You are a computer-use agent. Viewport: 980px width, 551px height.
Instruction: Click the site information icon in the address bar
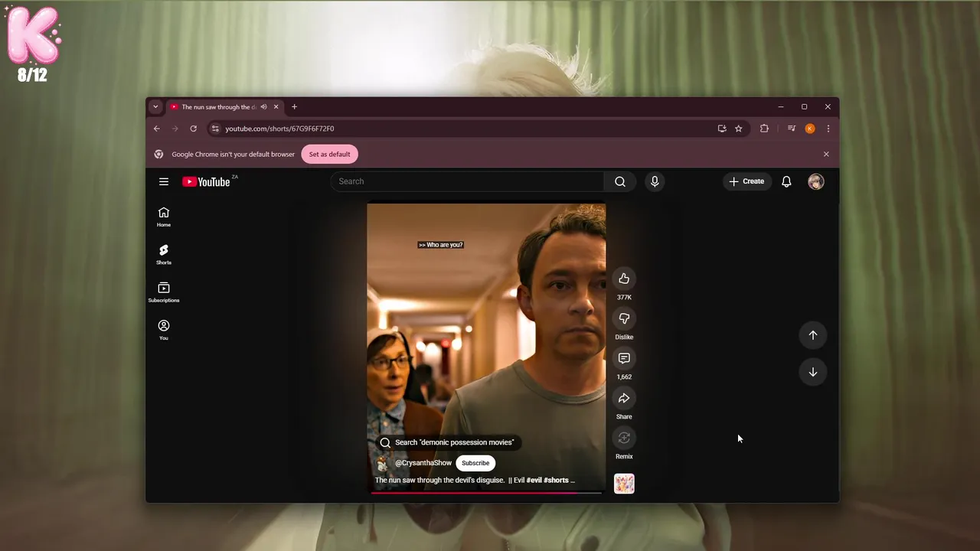[215, 129]
